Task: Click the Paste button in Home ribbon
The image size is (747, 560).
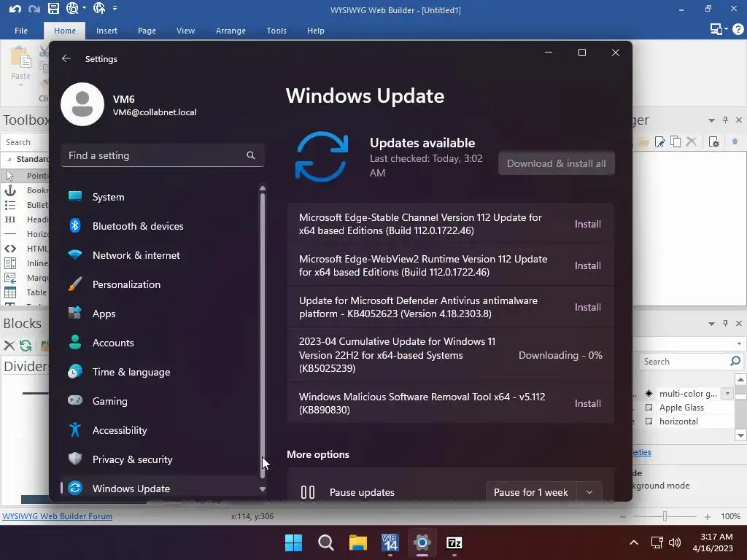Action: pyautogui.click(x=20, y=64)
